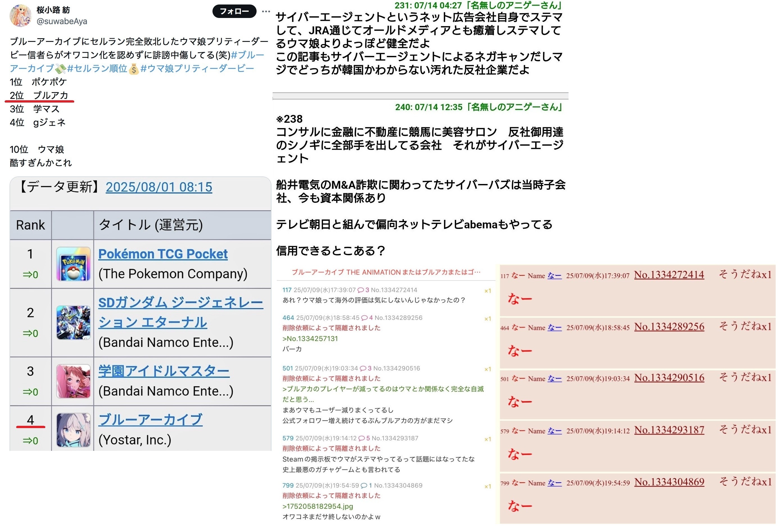The height and width of the screenshot is (532, 781).
Task: Open the large No.1334289256 link in the pink panel
Action: [669, 327]
